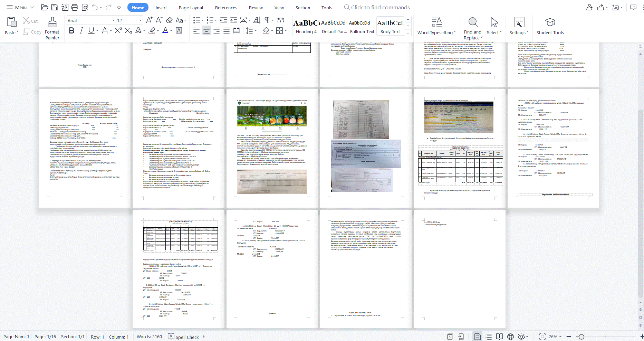The width and height of the screenshot is (644, 341).
Task: Switch to the Insert tab
Action: click(161, 8)
